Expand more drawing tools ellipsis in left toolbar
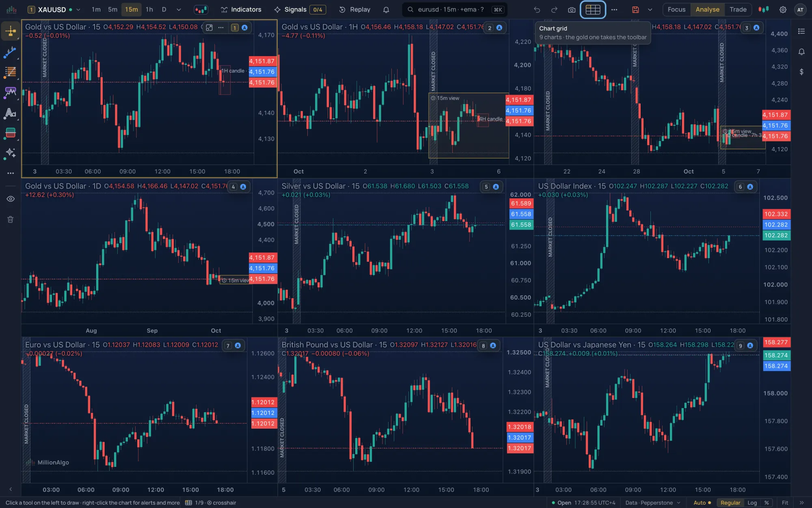The width and height of the screenshot is (812, 508). pyautogui.click(x=11, y=173)
